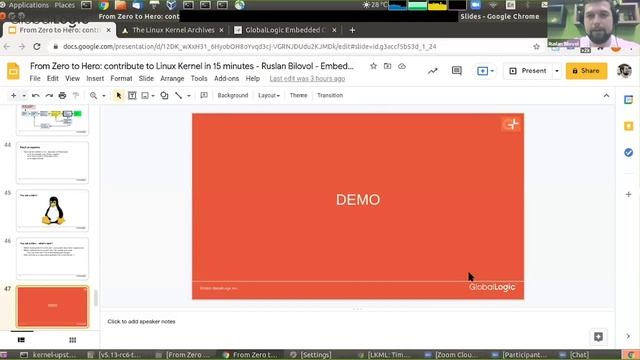Viewport: 640px width, 360px height.
Task: Open the Format menu
Action: point(121,78)
